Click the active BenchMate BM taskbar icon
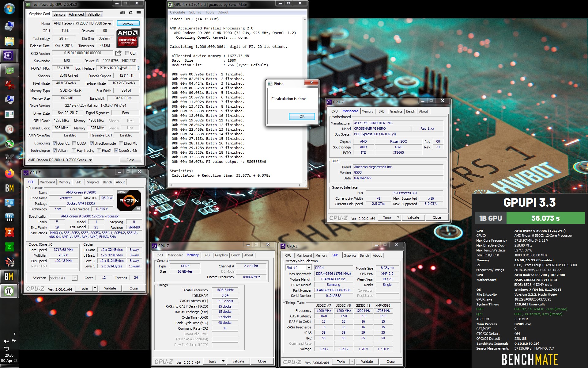This screenshot has height=368, width=588. coord(9,276)
